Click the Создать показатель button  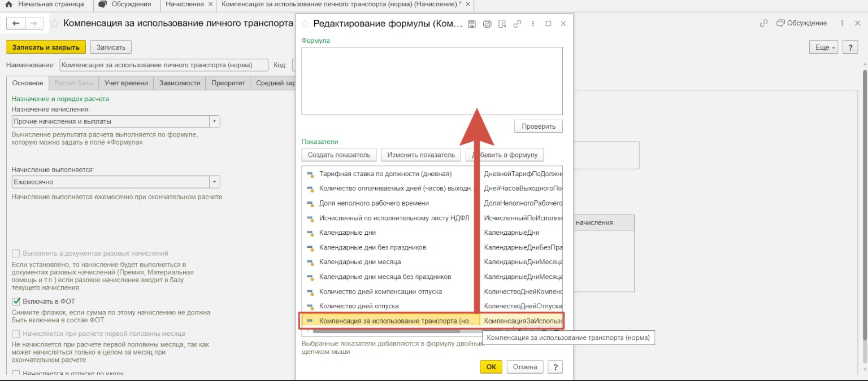pos(339,155)
